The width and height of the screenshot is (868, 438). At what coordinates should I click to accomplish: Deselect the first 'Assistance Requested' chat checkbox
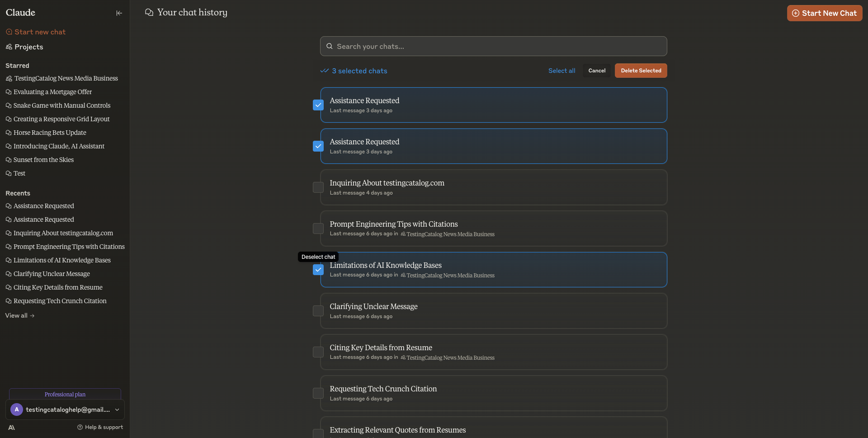318,105
